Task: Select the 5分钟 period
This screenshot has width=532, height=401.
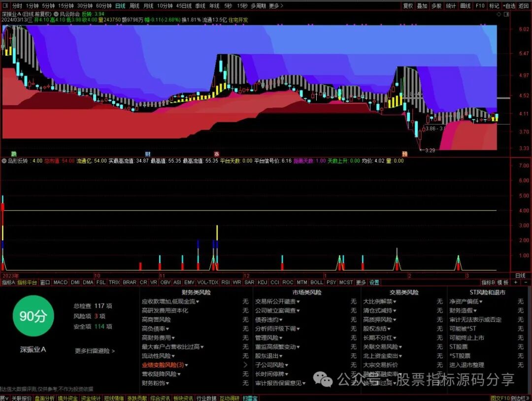Action: 48,6
